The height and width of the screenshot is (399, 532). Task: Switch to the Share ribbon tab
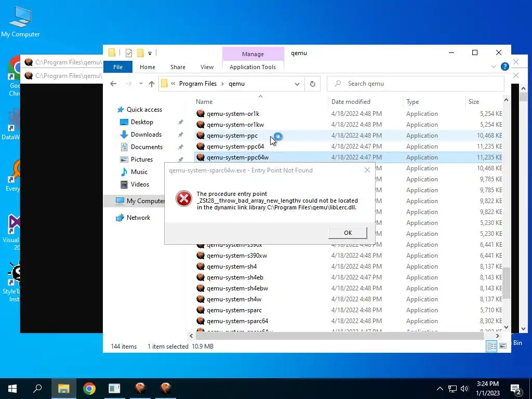coord(178,67)
